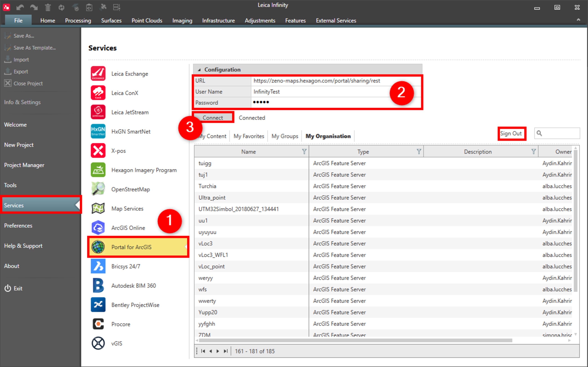This screenshot has height=367, width=588.
Task: Open the Leica JetStream service icon
Action: point(98,112)
